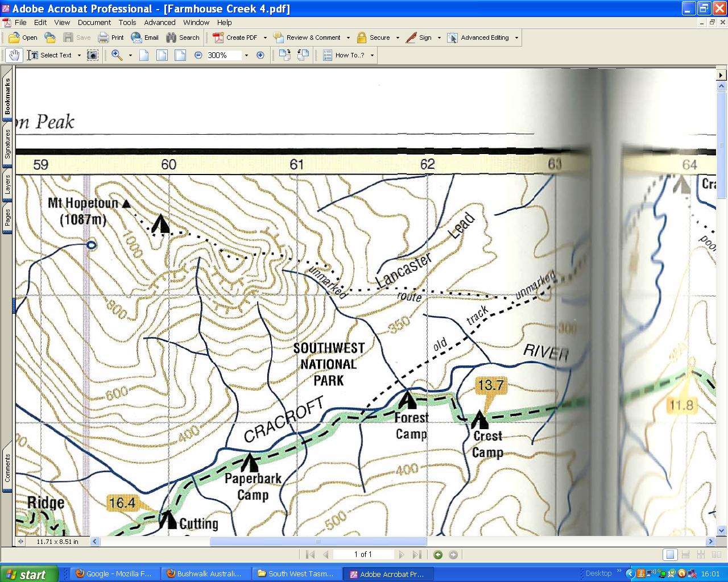Go to the next view arrow
The height and width of the screenshot is (582, 728).
point(453,555)
